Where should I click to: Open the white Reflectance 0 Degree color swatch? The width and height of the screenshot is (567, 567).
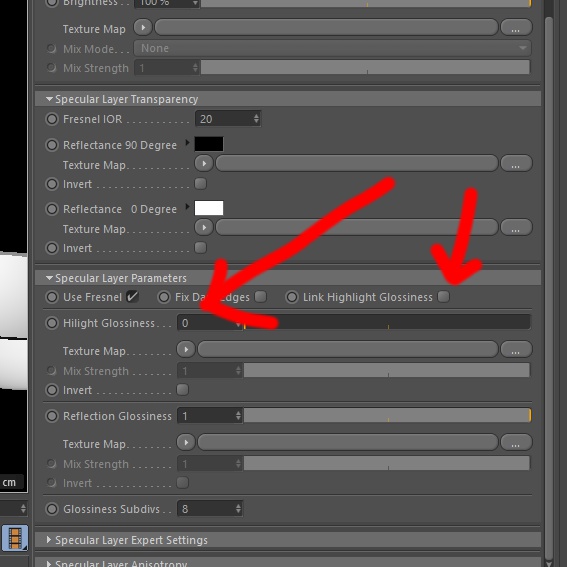[209, 208]
